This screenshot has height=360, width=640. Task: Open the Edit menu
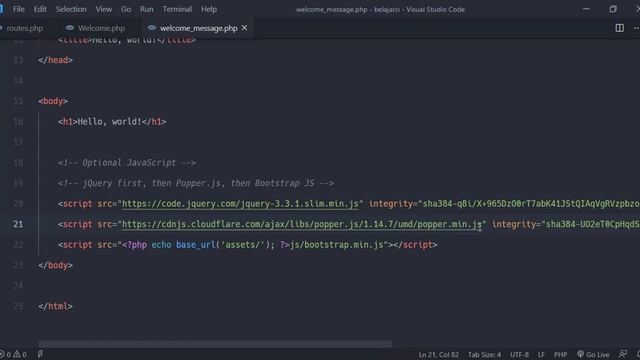pos(40,9)
